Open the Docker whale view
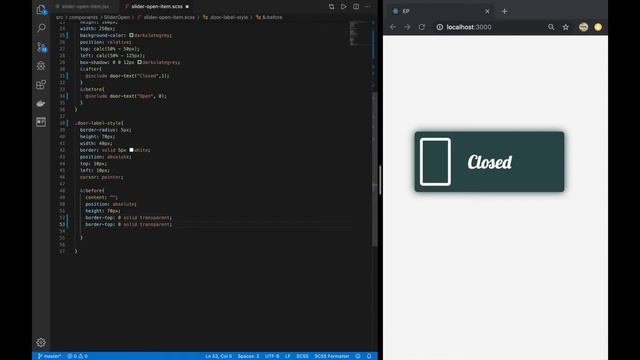640x360 pixels. pos(41,103)
